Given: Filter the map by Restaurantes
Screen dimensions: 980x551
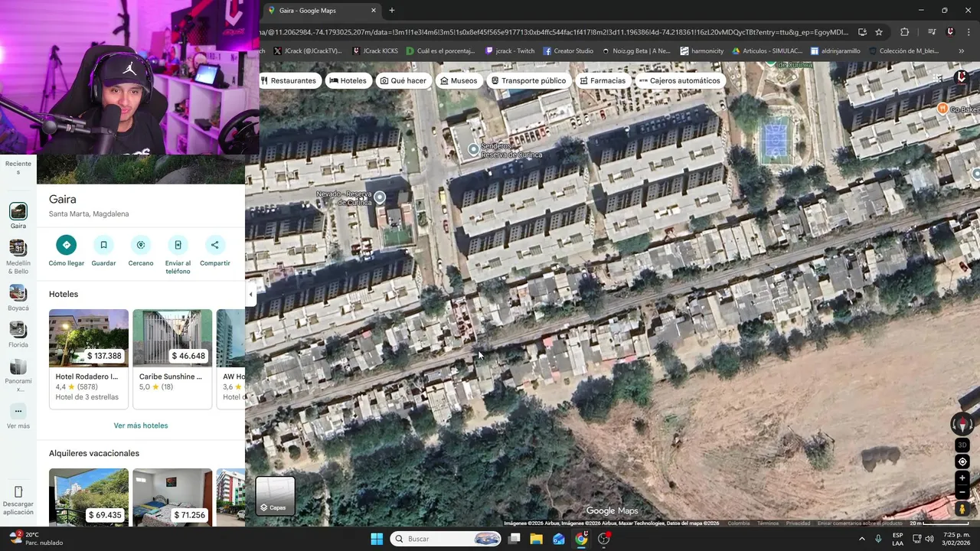Looking at the screenshot, I should click(x=289, y=80).
